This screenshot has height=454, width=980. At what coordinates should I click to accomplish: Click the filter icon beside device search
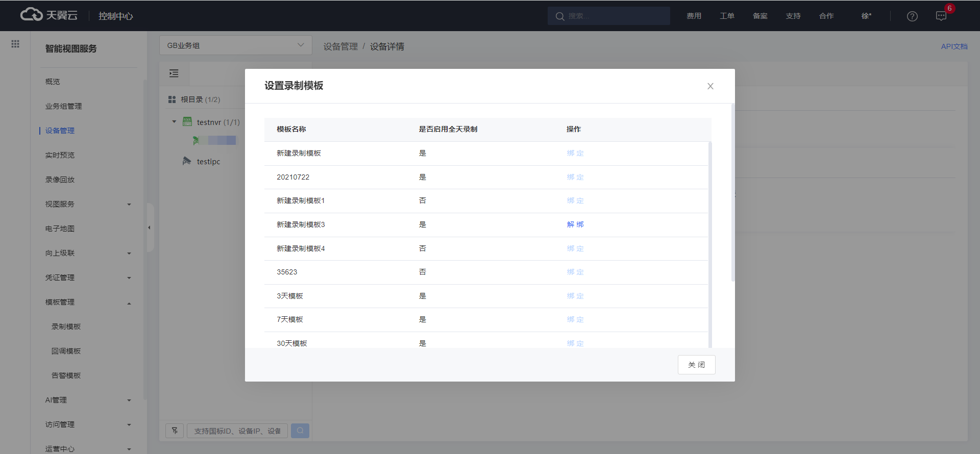point(175,431)
